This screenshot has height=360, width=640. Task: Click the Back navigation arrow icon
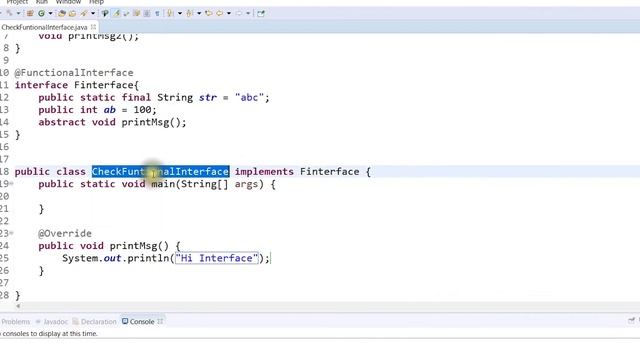click(220, 13)
